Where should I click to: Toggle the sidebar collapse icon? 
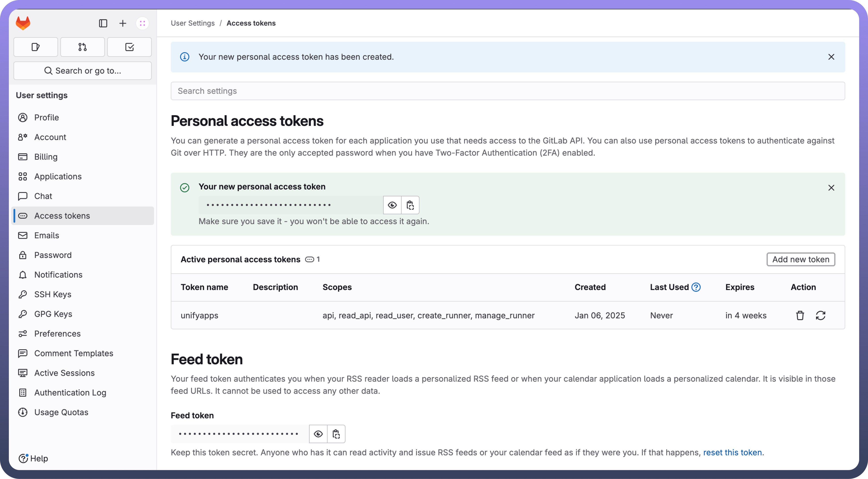pyautogui.click(x=103, y=23)
